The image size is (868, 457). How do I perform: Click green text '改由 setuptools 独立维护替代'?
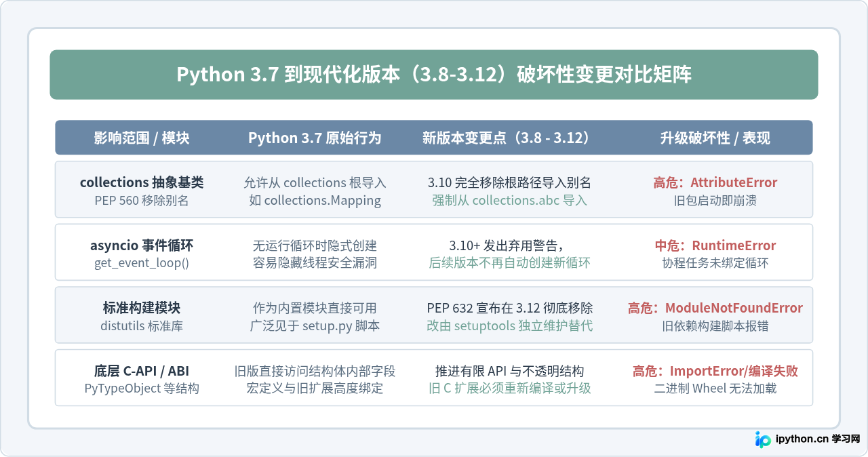coord(509,326)
